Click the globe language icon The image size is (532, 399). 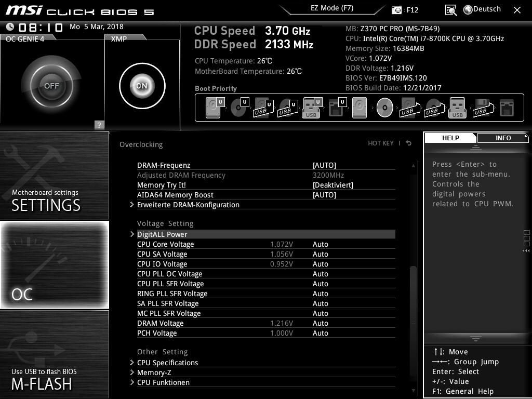(468, 10)
